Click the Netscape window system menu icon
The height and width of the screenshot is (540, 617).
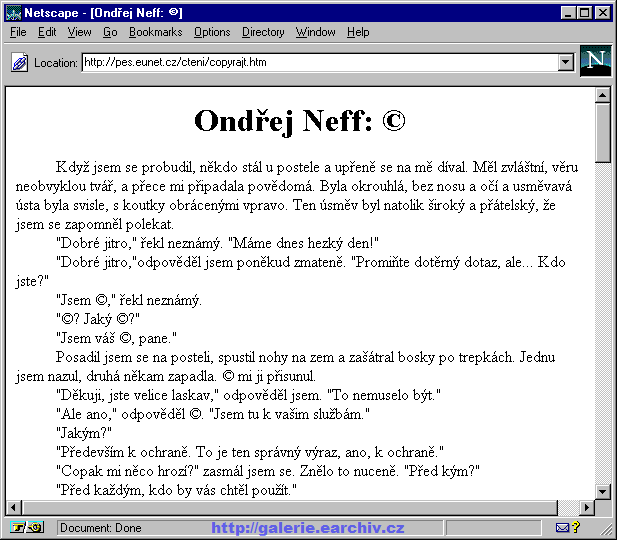click(13, 13)
